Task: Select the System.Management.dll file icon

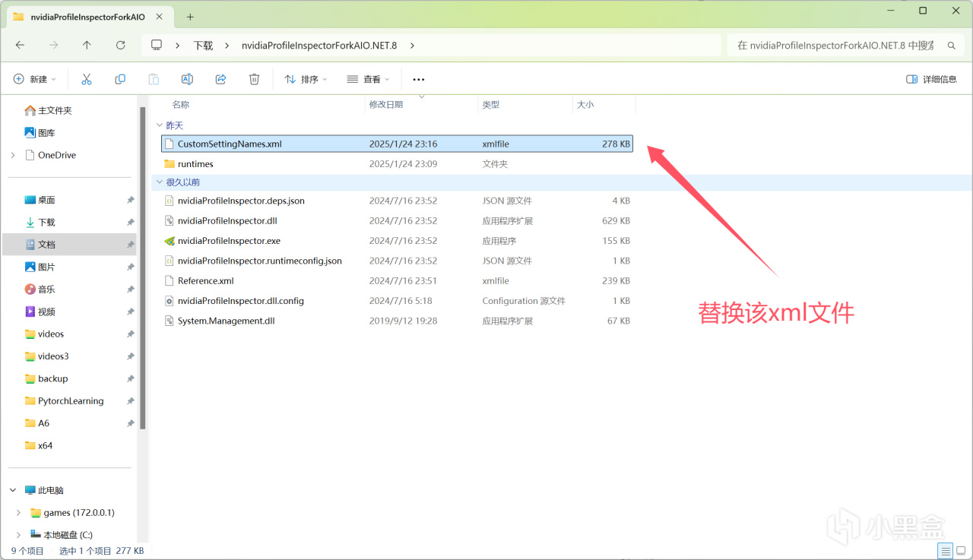Action: (x=170, y=321)
